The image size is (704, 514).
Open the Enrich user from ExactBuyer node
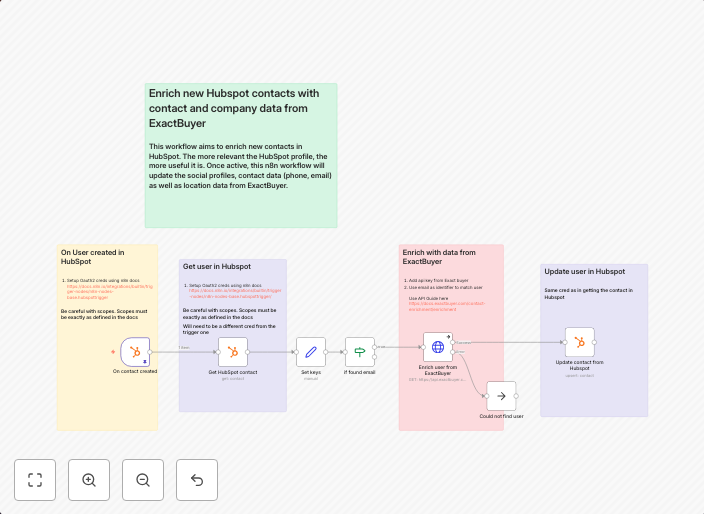(438, 347)
